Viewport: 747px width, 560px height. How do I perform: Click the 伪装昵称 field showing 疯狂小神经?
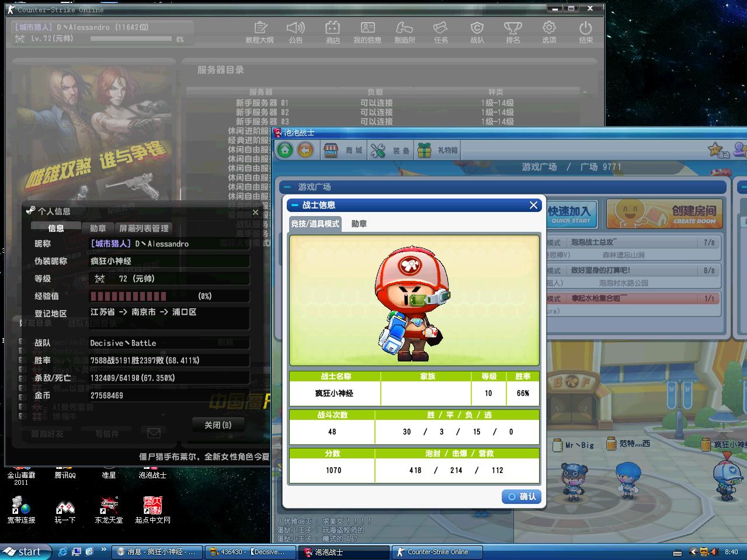coord(169,261)
